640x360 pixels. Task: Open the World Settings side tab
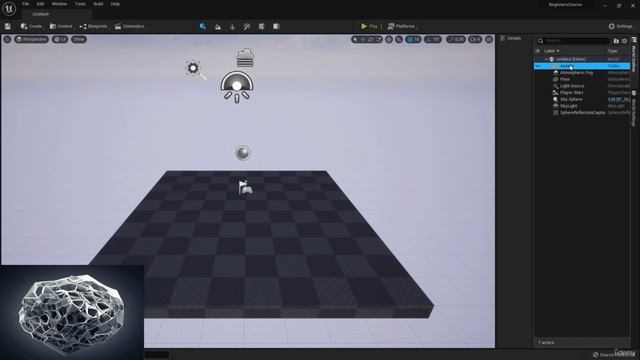point(634,109)
